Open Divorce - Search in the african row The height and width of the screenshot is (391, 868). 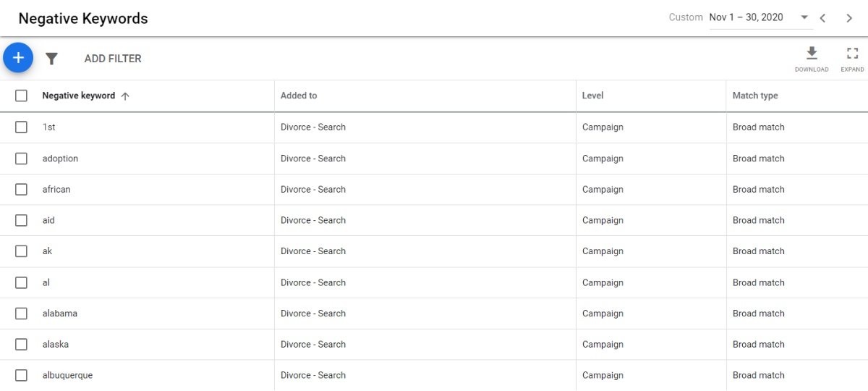(x=313, y=190)
